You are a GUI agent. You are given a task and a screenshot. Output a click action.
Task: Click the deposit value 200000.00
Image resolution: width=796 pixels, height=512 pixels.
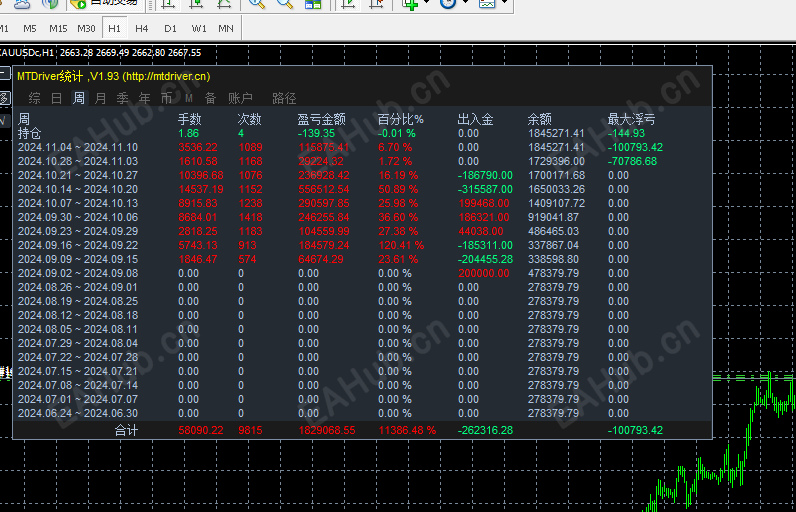pyautogui.click(x=484, y=273)
